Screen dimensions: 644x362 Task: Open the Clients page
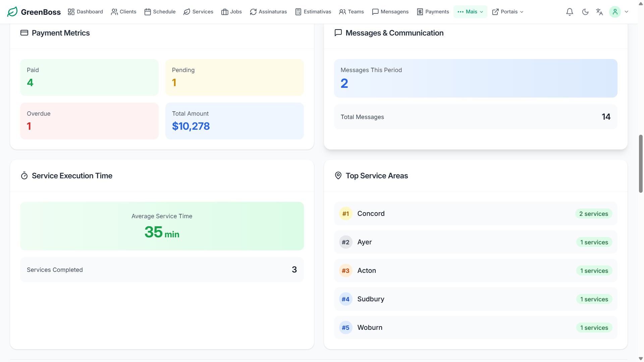click(123, 12)
